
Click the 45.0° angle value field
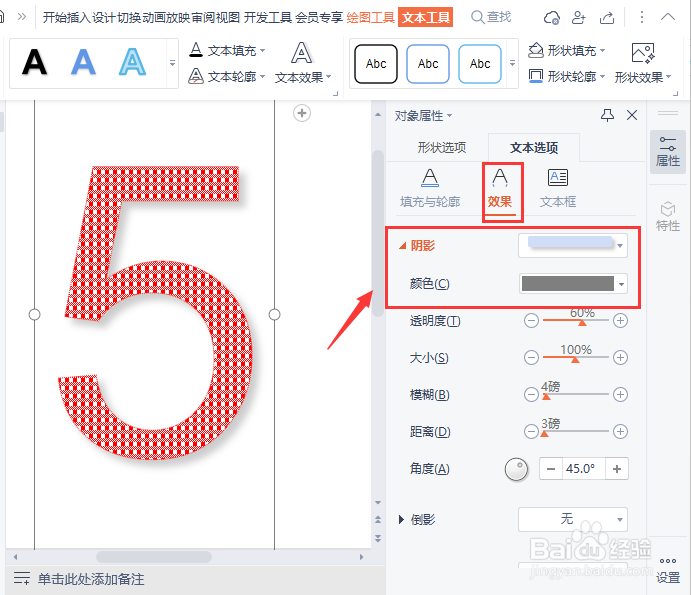coord(583,469)
